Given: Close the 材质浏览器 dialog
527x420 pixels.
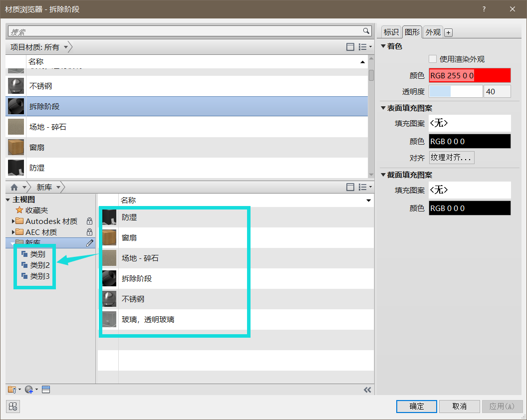Looking at the screenshot, I should (512, 9).
